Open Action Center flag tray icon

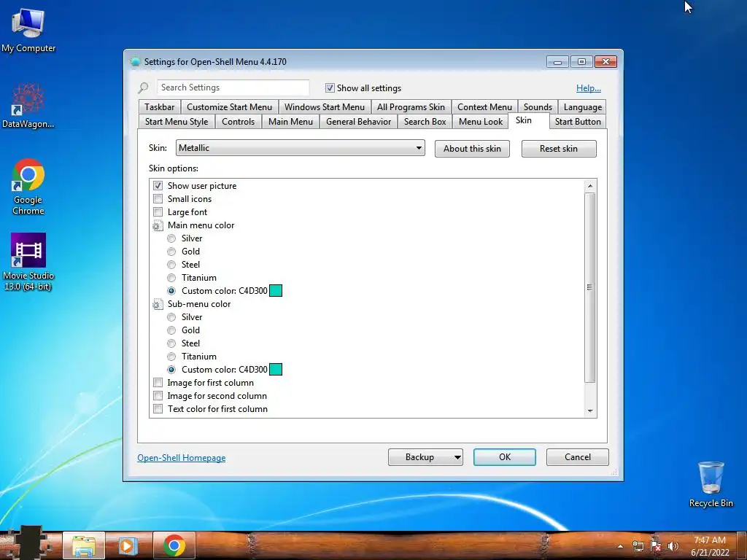(656, 546)
